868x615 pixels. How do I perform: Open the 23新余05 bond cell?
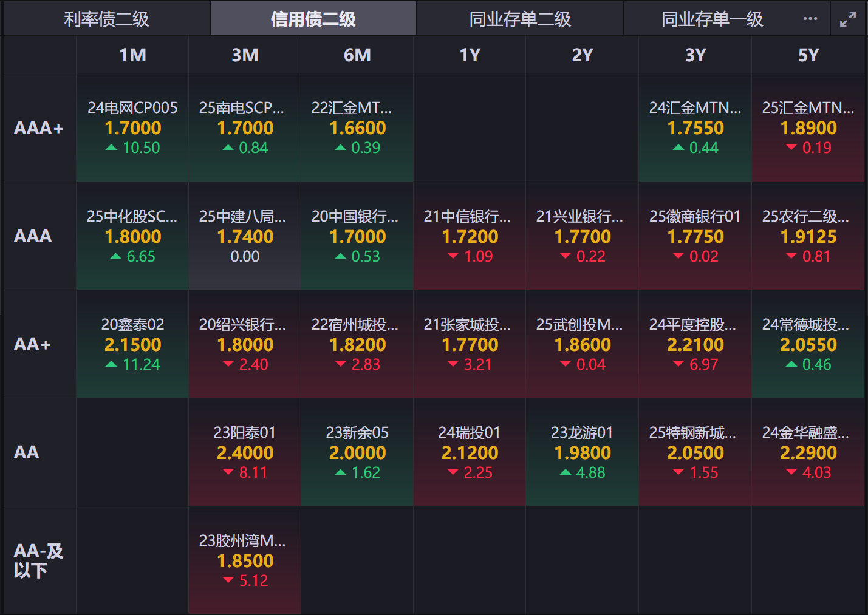(357, 452)
